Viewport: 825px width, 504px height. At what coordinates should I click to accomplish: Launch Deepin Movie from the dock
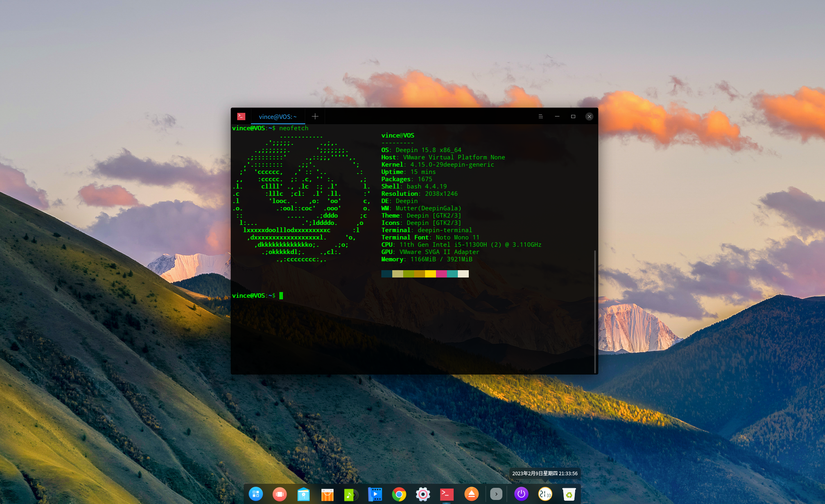pos(375,494)
